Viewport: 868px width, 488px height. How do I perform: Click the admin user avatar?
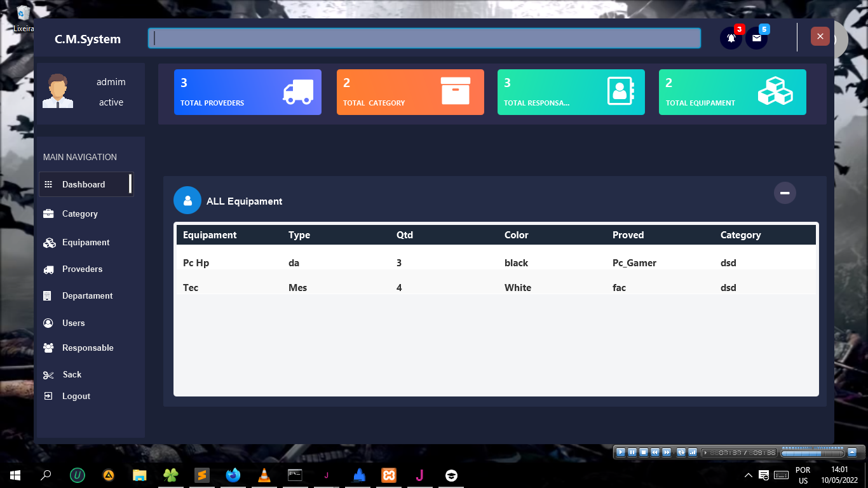coord(58,91)
